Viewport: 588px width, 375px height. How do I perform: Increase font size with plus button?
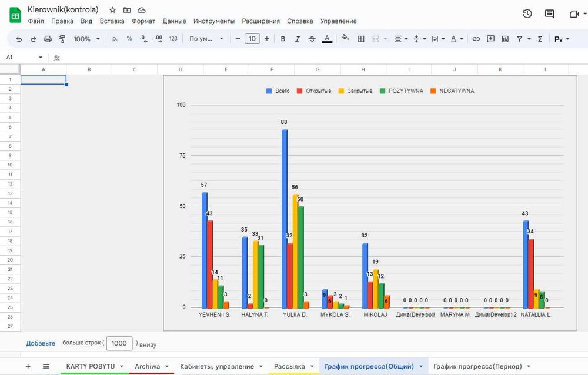[x=266, y=39]
